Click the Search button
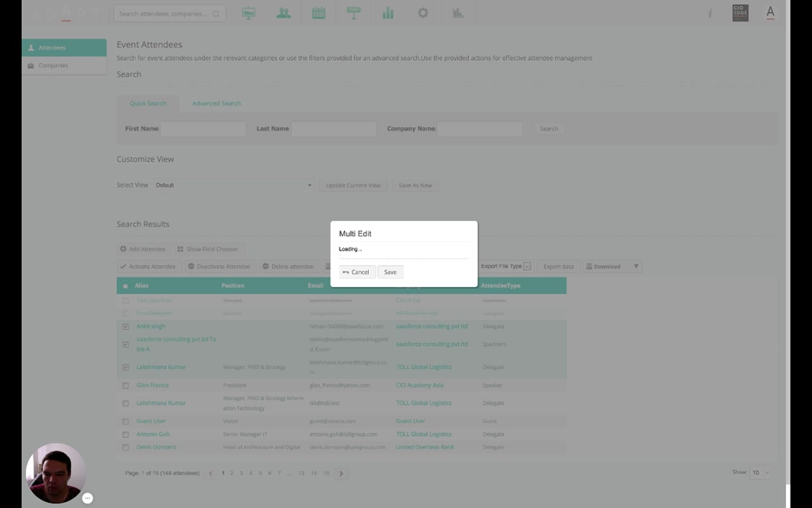812x508 pixels. coord(549,129)
